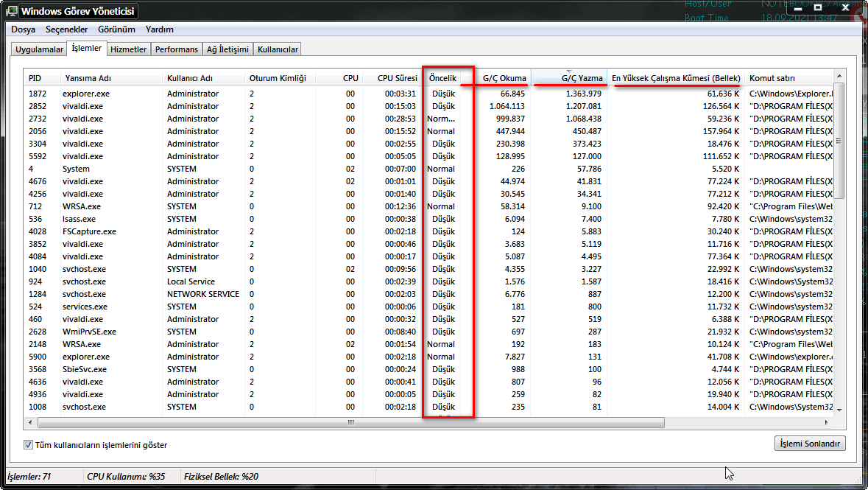
Task: Select the vivaldi.exe row with PID 4636
Action: [x=428, y=382]
